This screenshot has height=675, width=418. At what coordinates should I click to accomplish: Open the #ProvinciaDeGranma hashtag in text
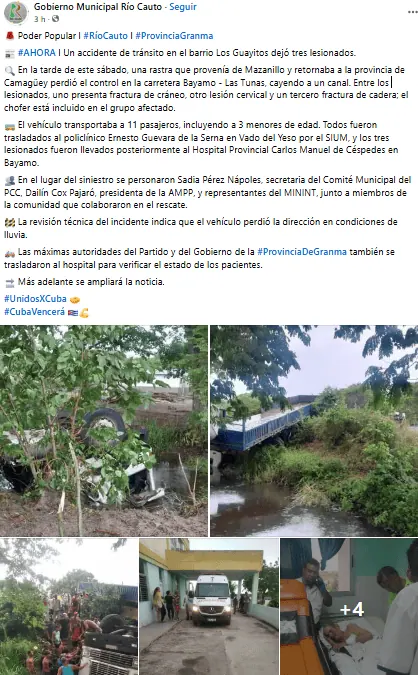pos(302,252)
